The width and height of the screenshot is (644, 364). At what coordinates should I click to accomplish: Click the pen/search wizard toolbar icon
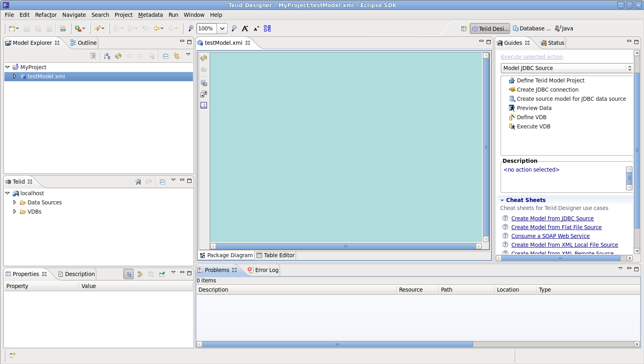97,28
